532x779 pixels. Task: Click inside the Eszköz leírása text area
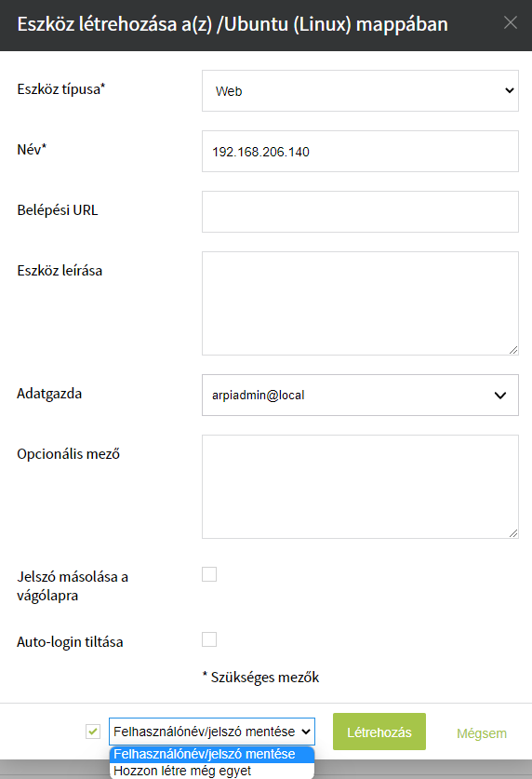pyautogui.click(x=360, y=303)
